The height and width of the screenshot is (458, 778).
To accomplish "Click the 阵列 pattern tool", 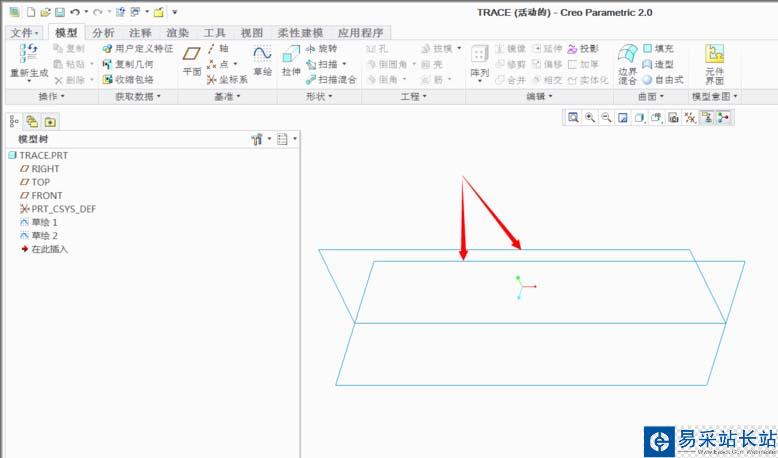I will click(x=480, y=64).
